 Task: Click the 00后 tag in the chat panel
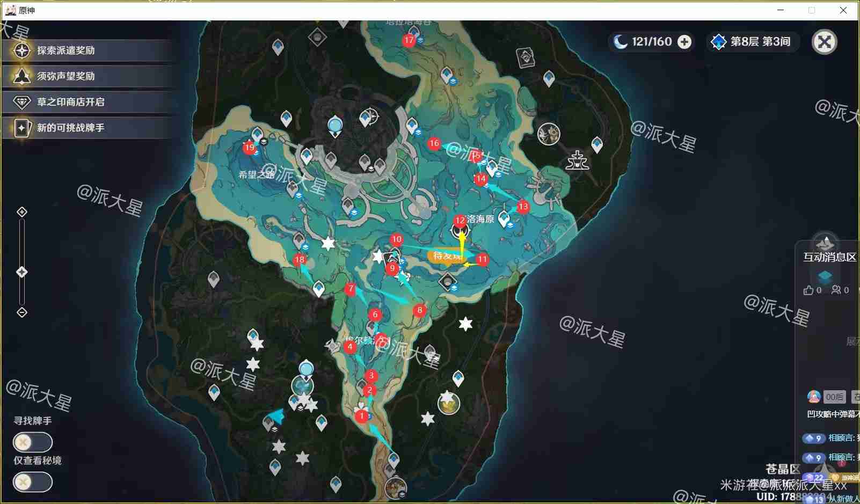coord(835,397)
